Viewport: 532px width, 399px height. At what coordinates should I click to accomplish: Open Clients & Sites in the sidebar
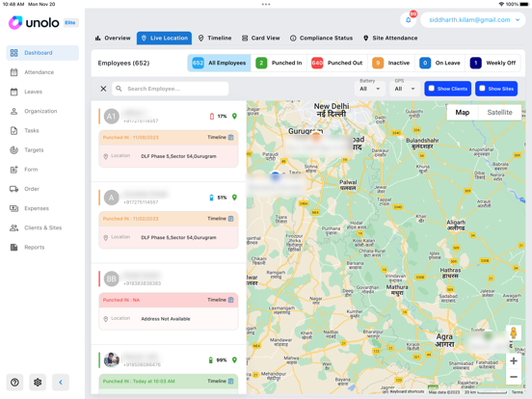pyautogui.click(x=42, y=227)
